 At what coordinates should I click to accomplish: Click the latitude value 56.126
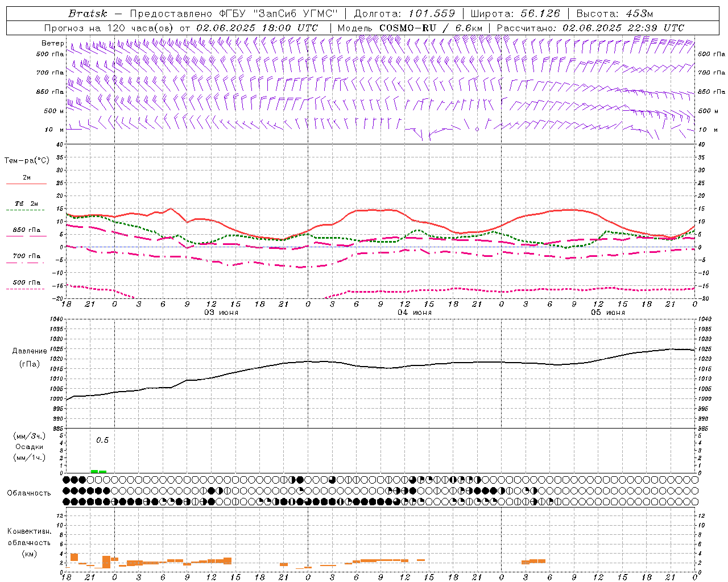(540, 14)
